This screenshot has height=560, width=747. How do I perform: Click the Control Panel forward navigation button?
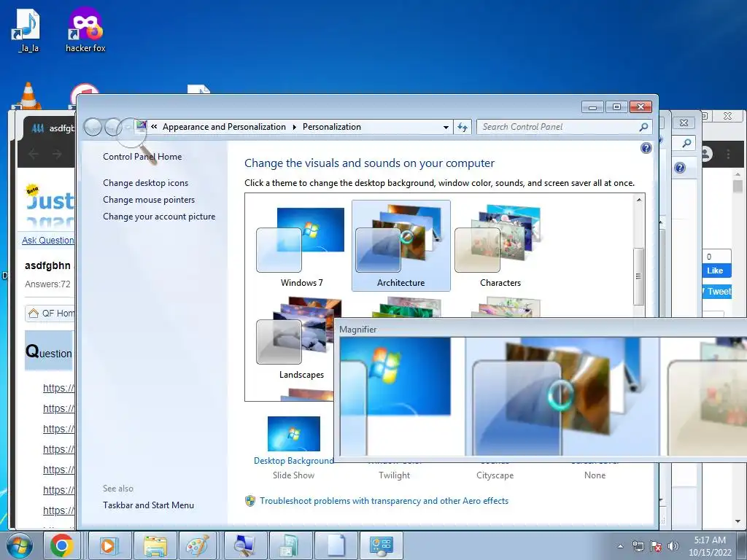point(113,127)
